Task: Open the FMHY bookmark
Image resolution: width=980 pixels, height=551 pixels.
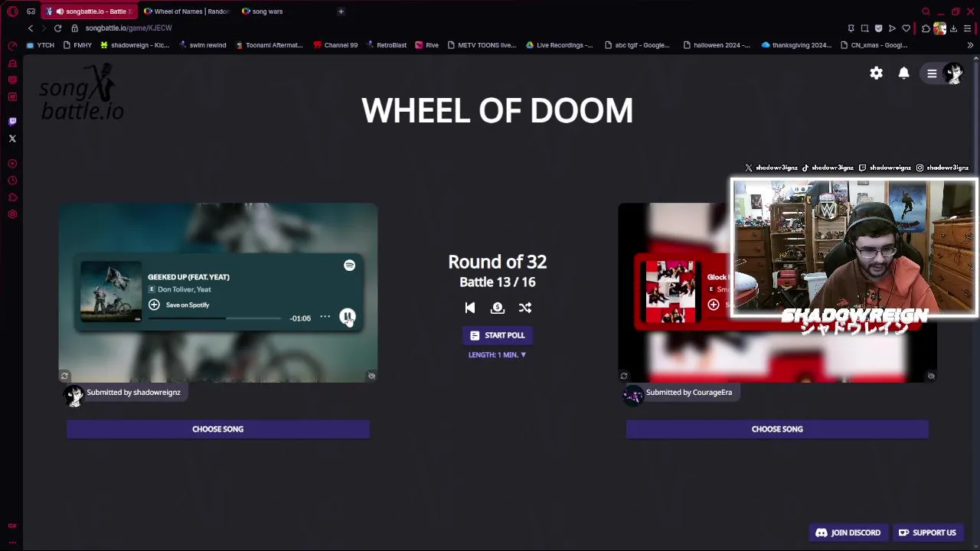Action: point(77,45)
